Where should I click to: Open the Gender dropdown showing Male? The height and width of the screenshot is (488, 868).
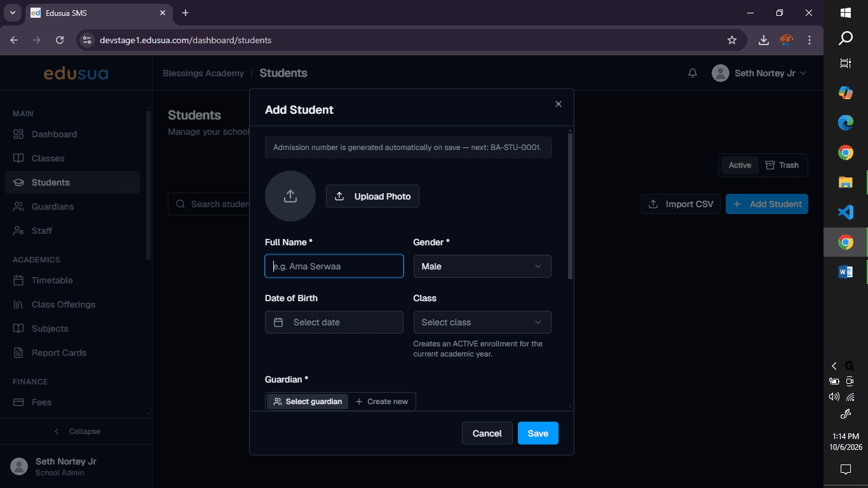pos(482,266)
